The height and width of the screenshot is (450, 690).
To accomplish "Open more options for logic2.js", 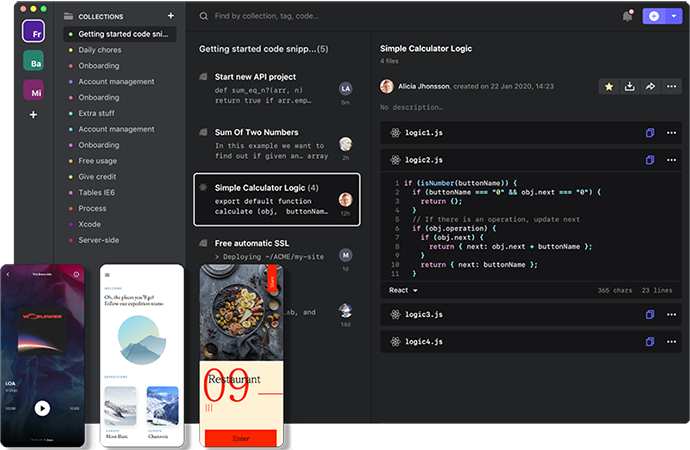I will point(670,160).
